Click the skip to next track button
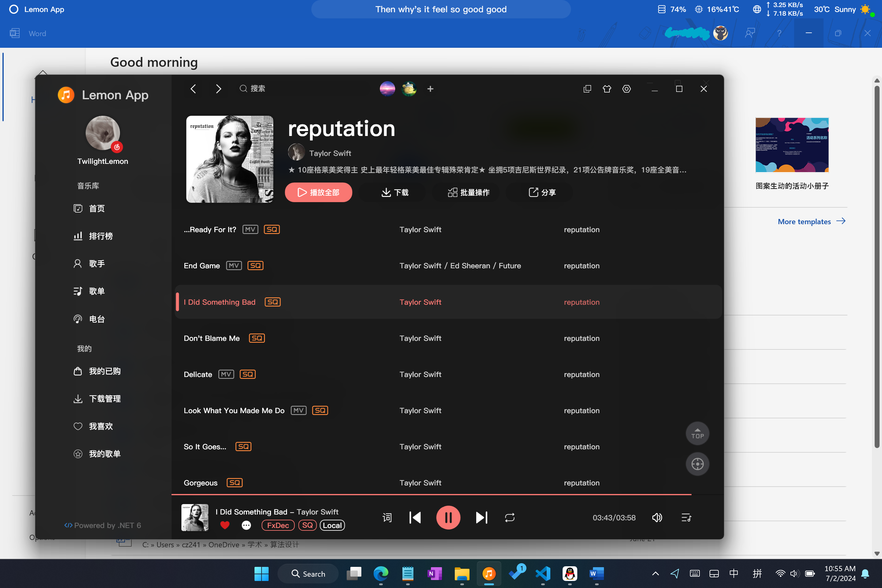882x588 pixels. (x=482, y=518)
